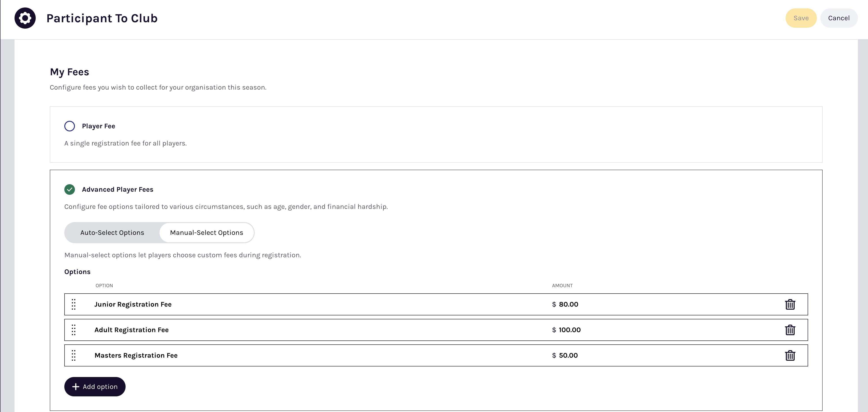
Task: Delete the Junior Registration Fee option
Action: click(790, 304)
